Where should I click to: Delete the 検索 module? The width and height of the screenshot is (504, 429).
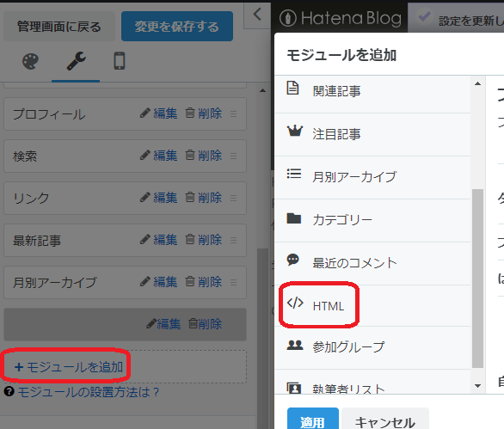pos(204,156)
